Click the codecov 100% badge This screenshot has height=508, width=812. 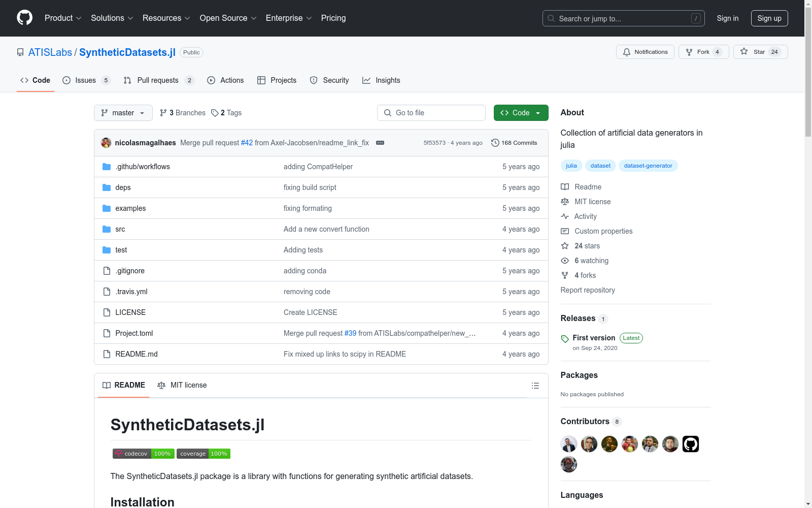(x=144, y=454)
